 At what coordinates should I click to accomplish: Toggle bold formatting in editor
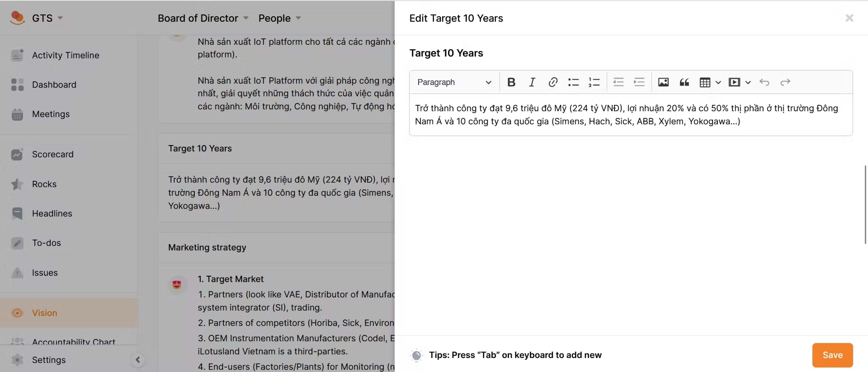pyautogui.click(x=511, y=82)
